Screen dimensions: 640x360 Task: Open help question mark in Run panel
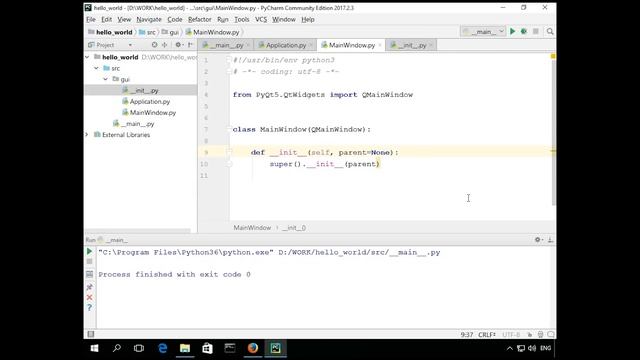(x=89, y=308)
